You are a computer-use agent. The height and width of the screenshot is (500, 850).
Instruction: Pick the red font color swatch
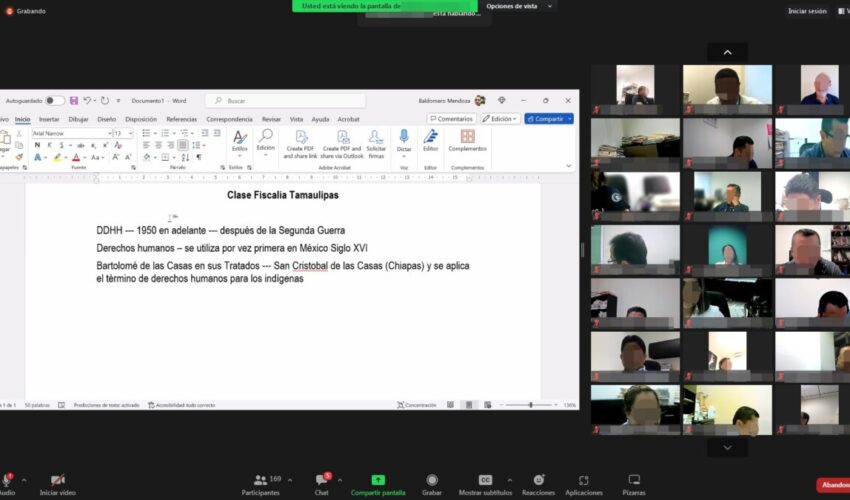[x=76, y=157]
